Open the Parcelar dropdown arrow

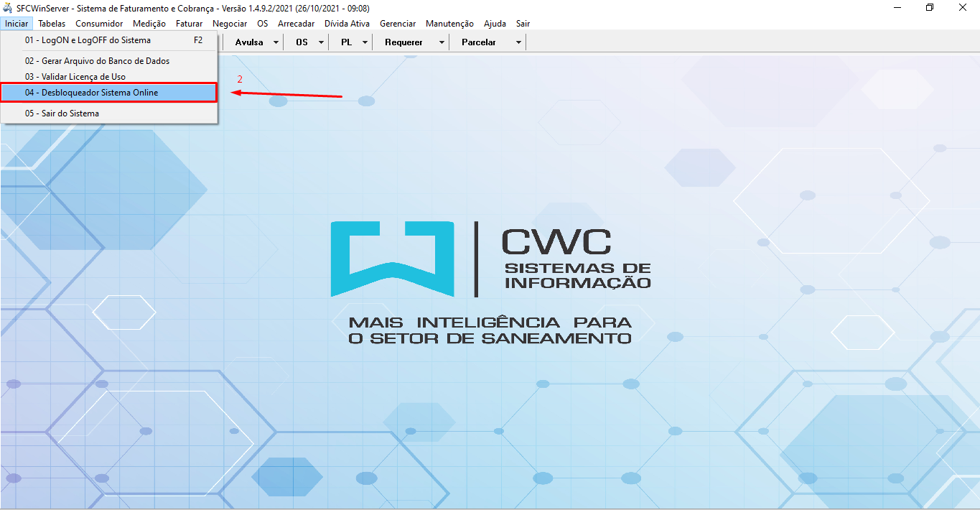coord(518,42)
